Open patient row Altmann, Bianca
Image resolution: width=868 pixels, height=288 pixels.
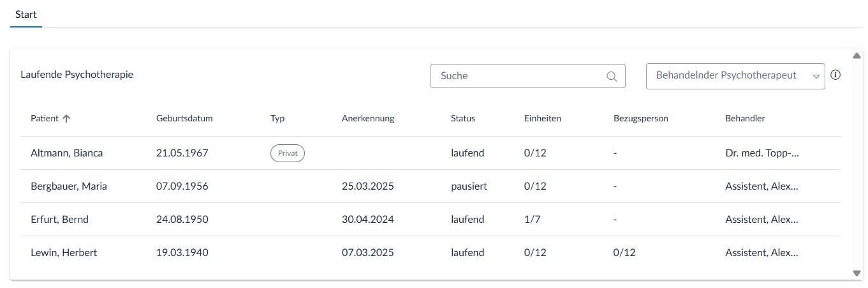pos(66,153)
